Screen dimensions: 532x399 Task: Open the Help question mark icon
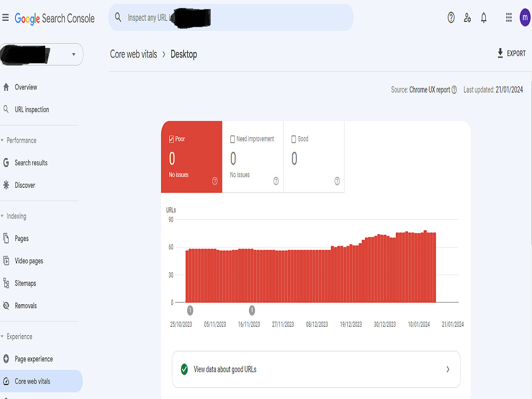451,18
